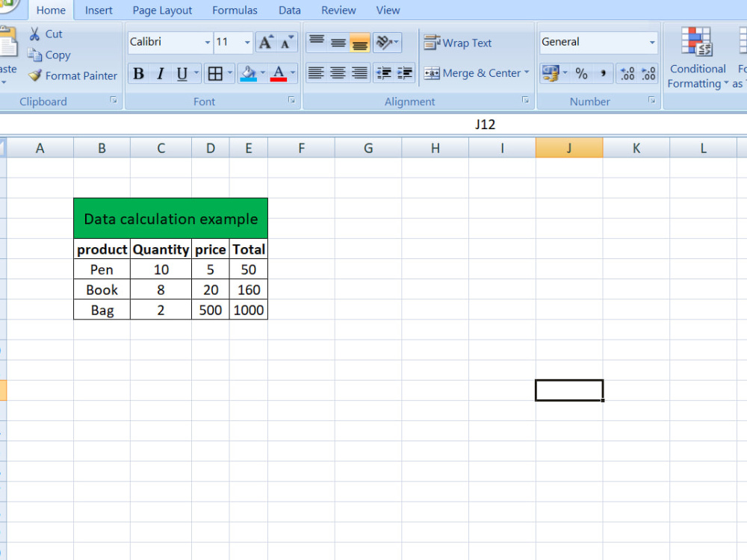The height and width of the screenshot is (560, 747).
Task: Toggle Italic formatting
Action: point(161,73)
